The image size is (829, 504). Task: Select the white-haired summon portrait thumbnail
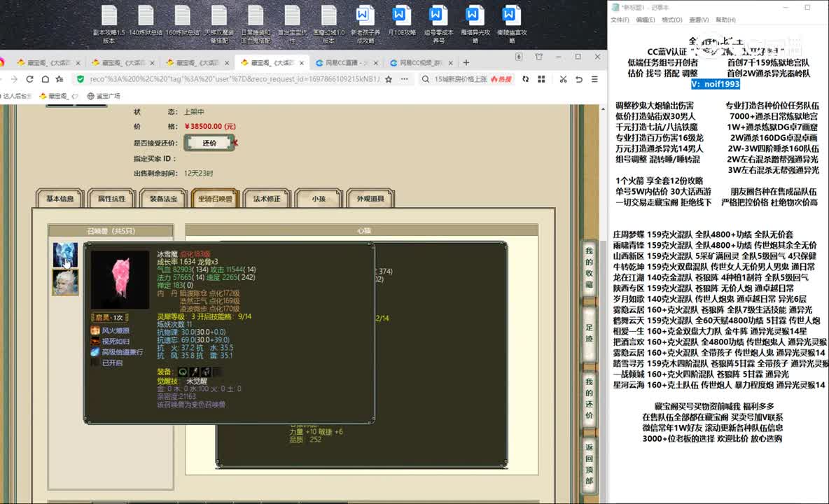tap(65, 282)
